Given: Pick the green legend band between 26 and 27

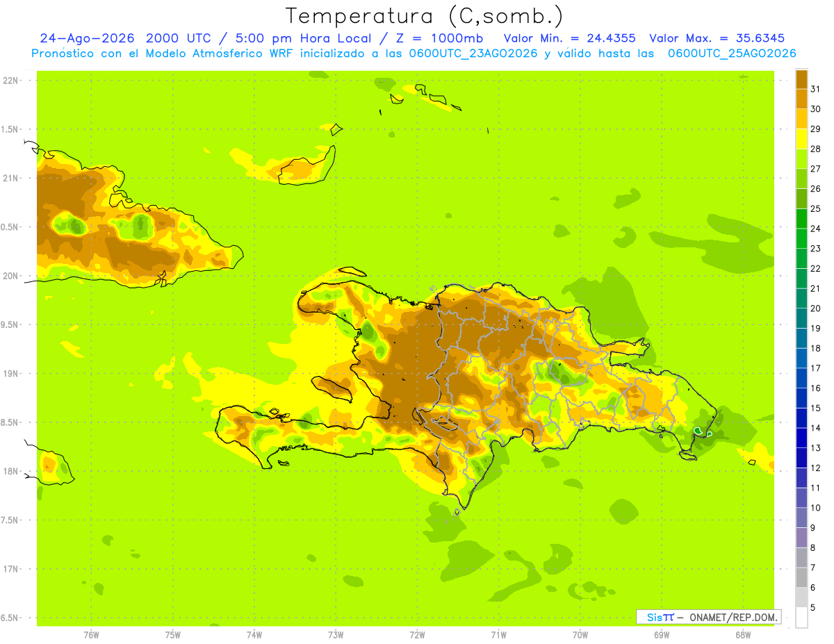Looking at the screenshot, I should 801,179.
